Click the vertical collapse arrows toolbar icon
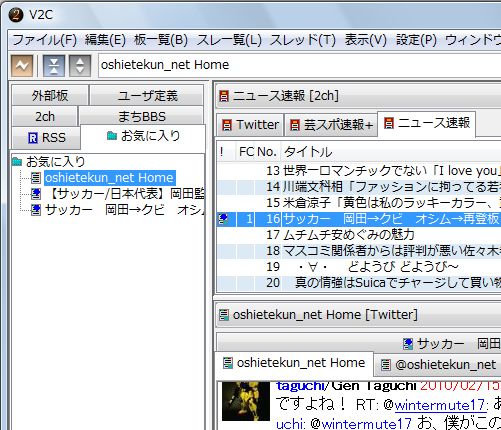Image resolution: width=501 pixels, height=430 pixels. 54,65
